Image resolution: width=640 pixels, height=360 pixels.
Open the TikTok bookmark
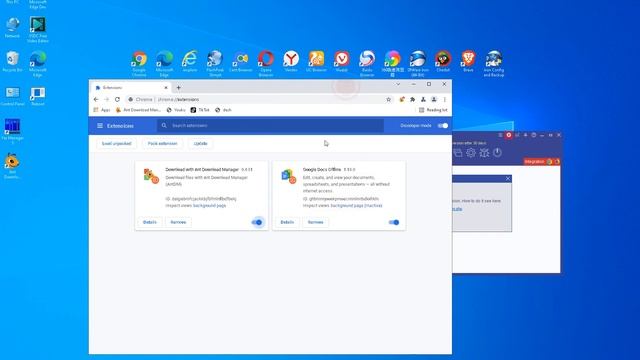[x=200, y=110]
